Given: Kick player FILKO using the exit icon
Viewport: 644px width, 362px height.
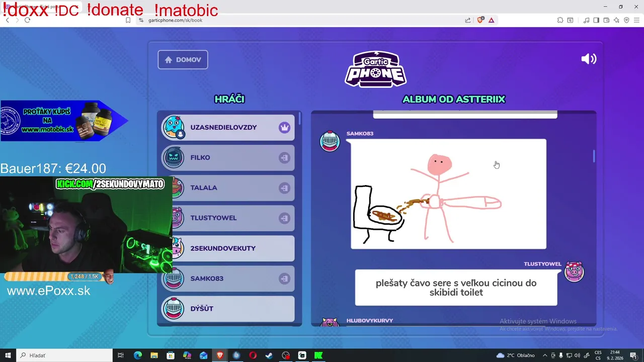Looking at the screenshot, I should click(x=284, y=157).
